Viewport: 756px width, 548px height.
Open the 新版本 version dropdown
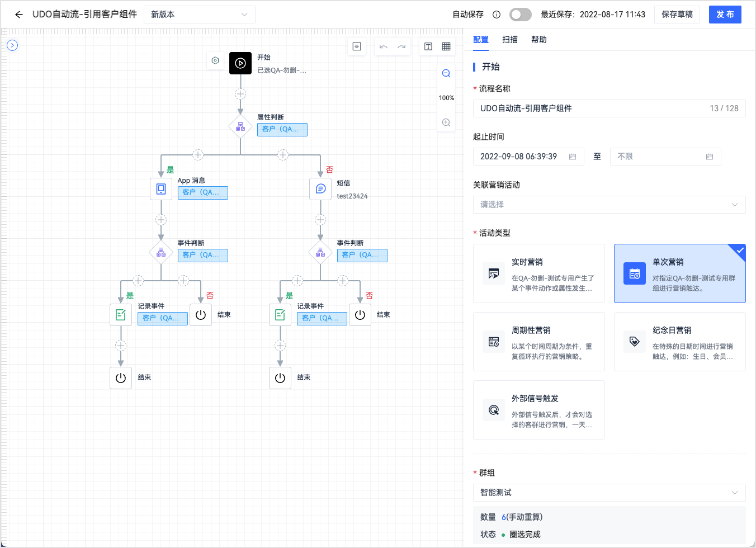tap(200, 15)
